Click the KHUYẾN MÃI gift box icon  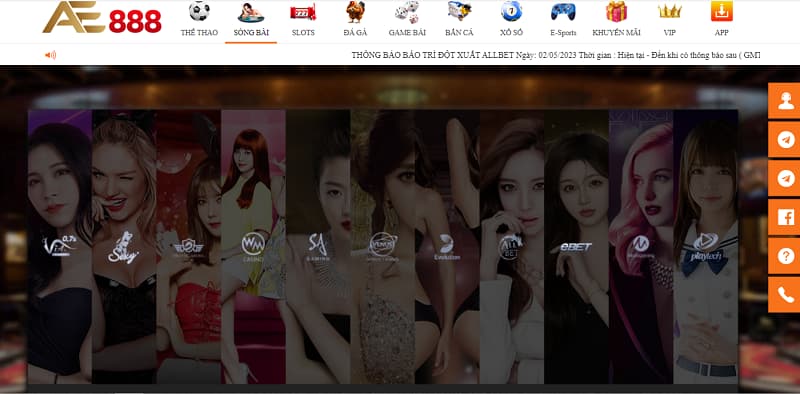[x=616, y=12]
